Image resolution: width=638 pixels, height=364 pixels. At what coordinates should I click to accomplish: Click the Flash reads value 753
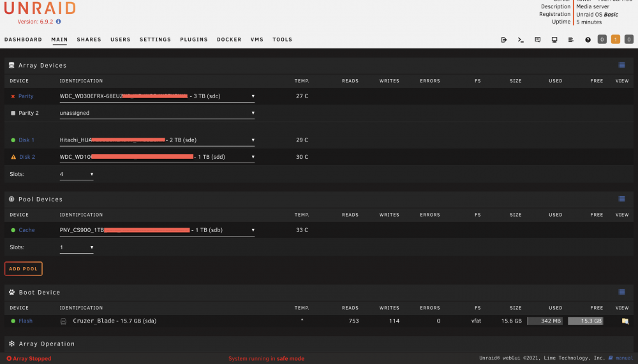pyautogui.click(x=353, y=321)
